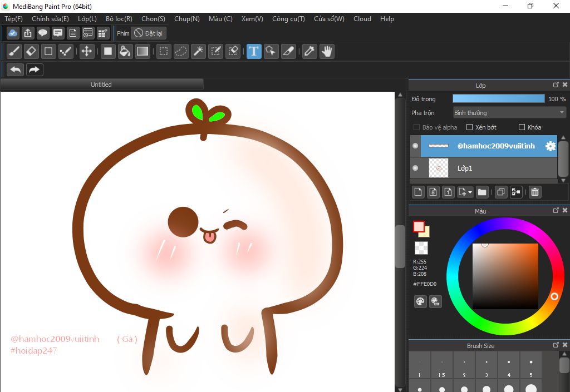Hide the Lớp1 layer
The height and width of the screenshot is (392, 570).
(x=415, y=168)
